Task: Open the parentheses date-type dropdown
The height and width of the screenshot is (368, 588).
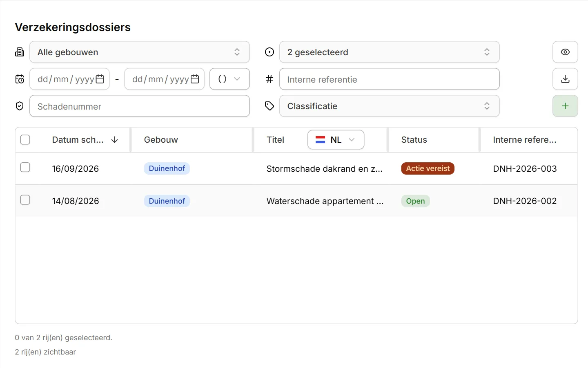Action: [x=229, y=79]
